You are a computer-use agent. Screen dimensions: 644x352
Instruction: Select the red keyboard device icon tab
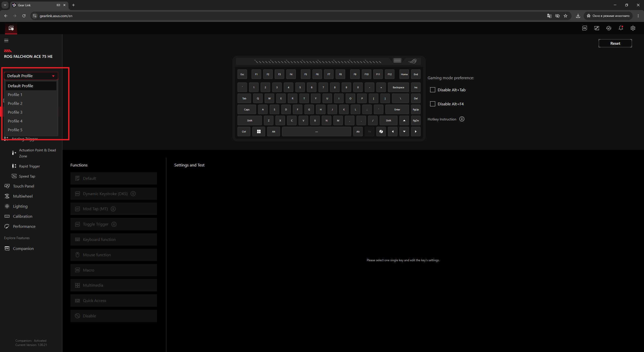tap(11, 28)
